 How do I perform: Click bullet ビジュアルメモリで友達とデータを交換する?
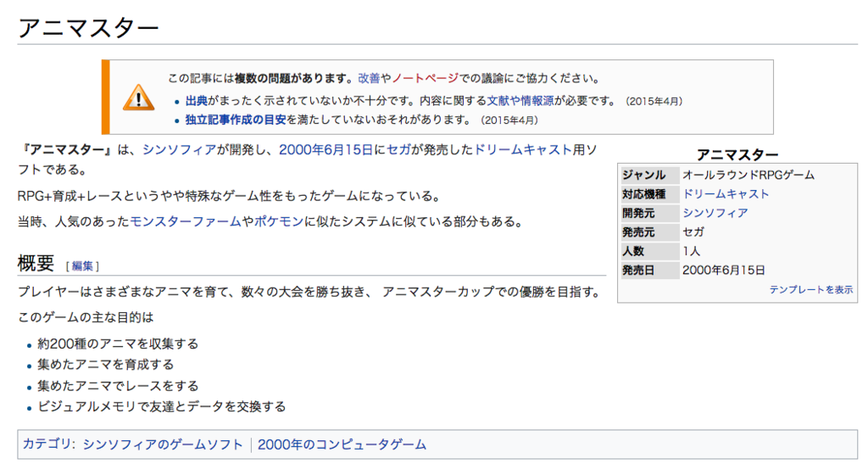(162, 407)
